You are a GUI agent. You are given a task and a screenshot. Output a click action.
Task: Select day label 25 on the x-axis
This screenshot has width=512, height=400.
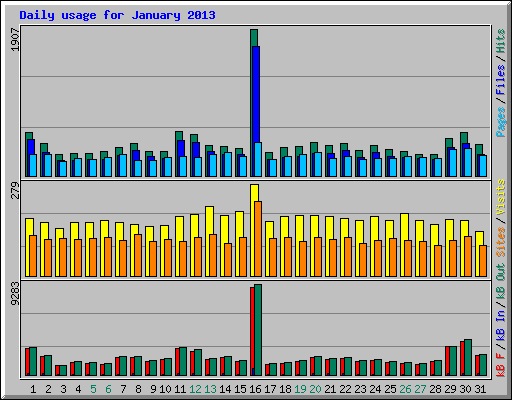[390, 389]
